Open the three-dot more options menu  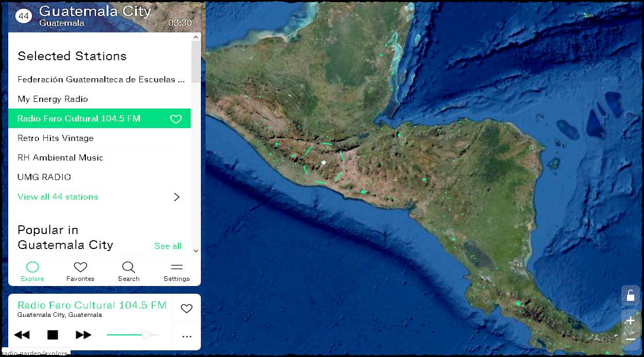click(x=187, y=336)
